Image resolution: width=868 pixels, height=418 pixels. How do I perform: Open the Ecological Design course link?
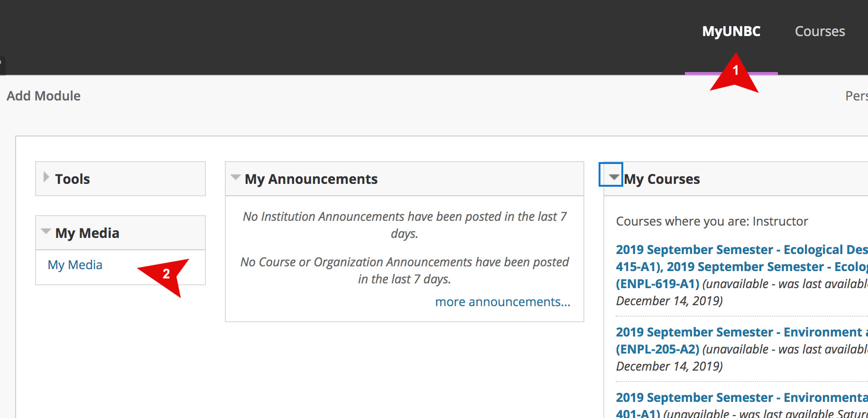[x=741, y=250]
